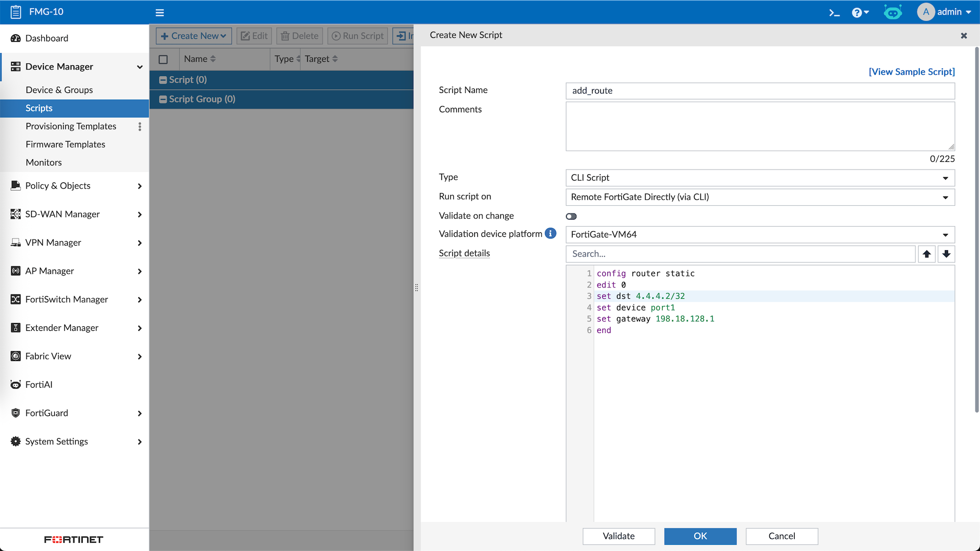Click the search next down arrow

pyautogui.click(x=946, y=254)
